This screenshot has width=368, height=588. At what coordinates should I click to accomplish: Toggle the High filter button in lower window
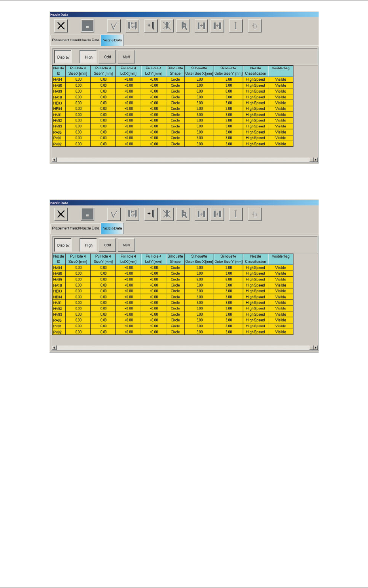[89, 245]
